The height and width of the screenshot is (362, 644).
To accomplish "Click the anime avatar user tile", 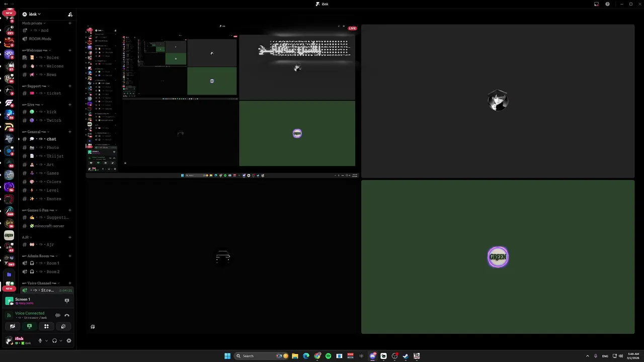I will click(x=498, y=101).
